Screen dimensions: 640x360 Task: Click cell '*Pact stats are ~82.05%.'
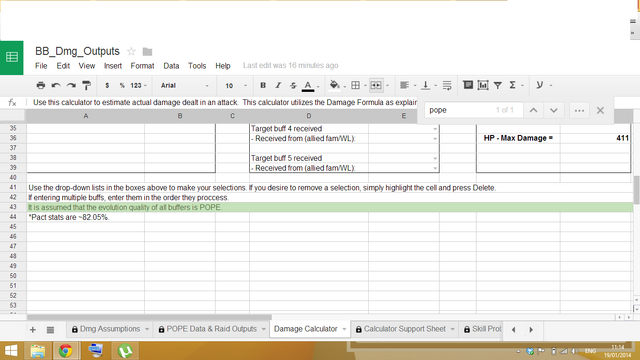tap(69, 217)
